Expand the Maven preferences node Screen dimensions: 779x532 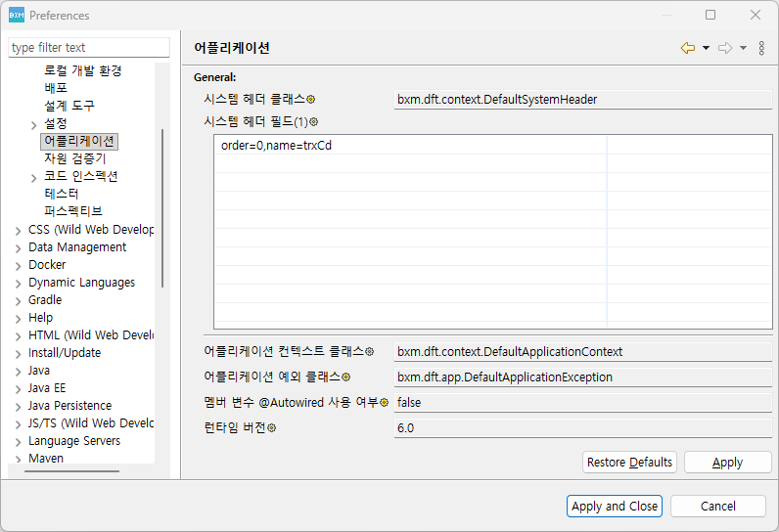pos(19,459)
